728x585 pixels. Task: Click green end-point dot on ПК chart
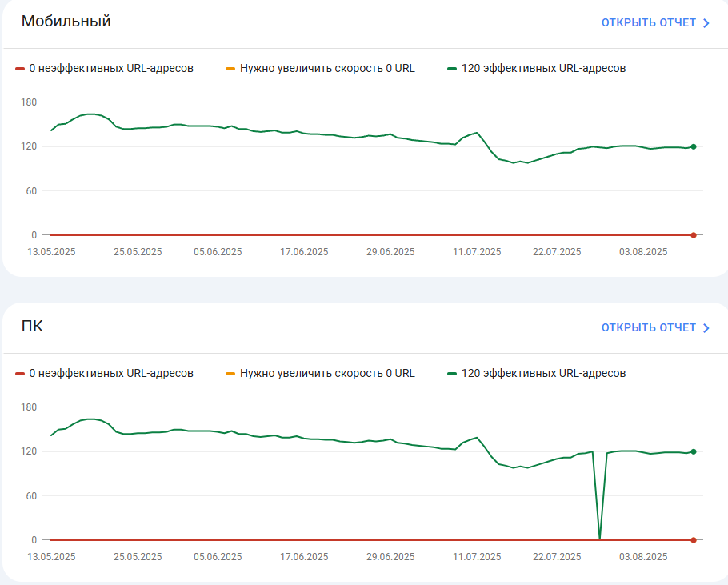[694, 451]
